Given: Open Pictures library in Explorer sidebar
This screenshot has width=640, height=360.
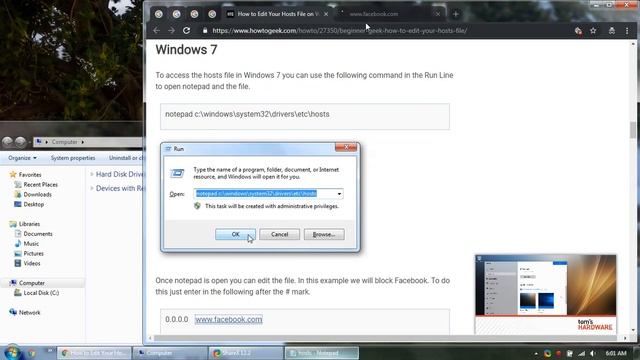Looking at the screenshot, I should click(33, 253).
